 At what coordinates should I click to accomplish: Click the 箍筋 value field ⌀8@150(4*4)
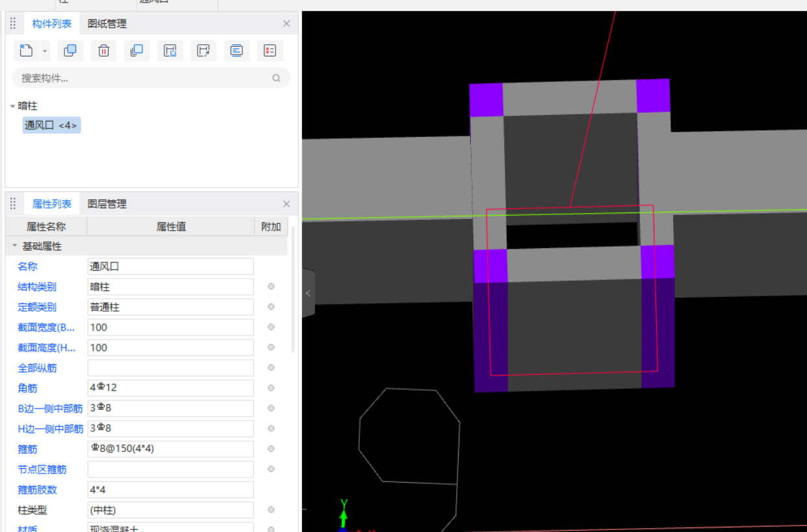171,449
